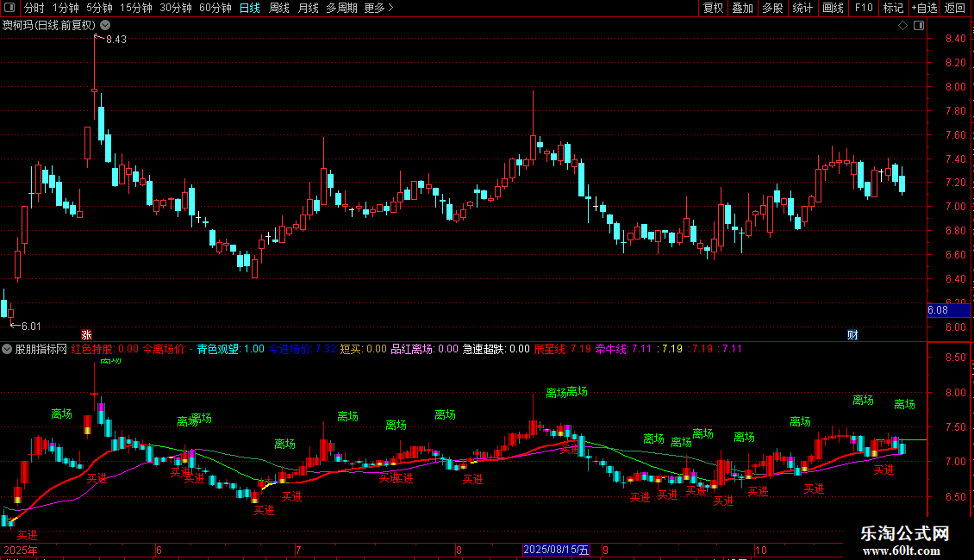This screenshot has height=560, width=974.
Task: Click 今进场价: 7.32 legend value
Action: pos(303,349)
